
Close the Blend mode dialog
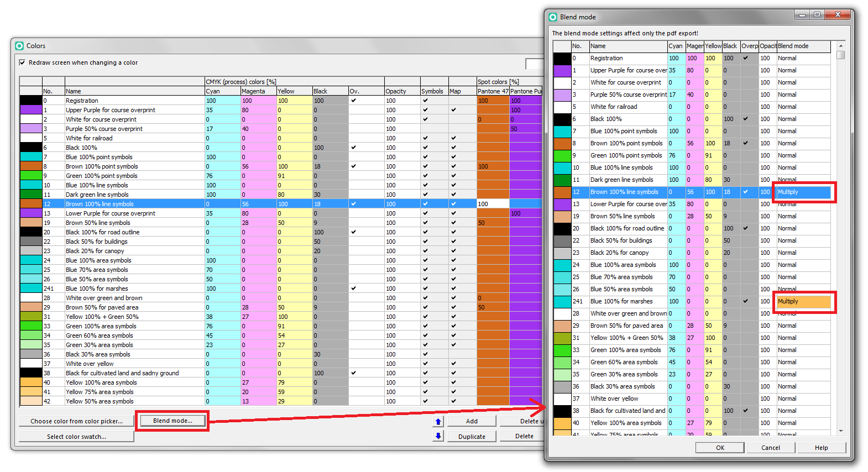[838, 15]
